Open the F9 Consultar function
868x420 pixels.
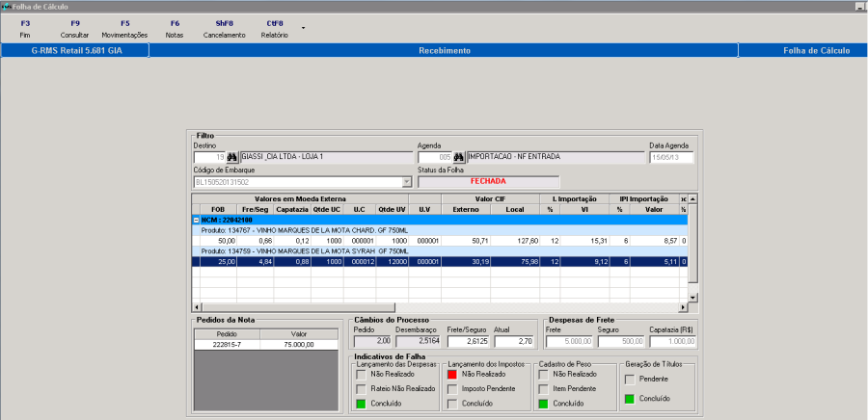click(74, 29)
